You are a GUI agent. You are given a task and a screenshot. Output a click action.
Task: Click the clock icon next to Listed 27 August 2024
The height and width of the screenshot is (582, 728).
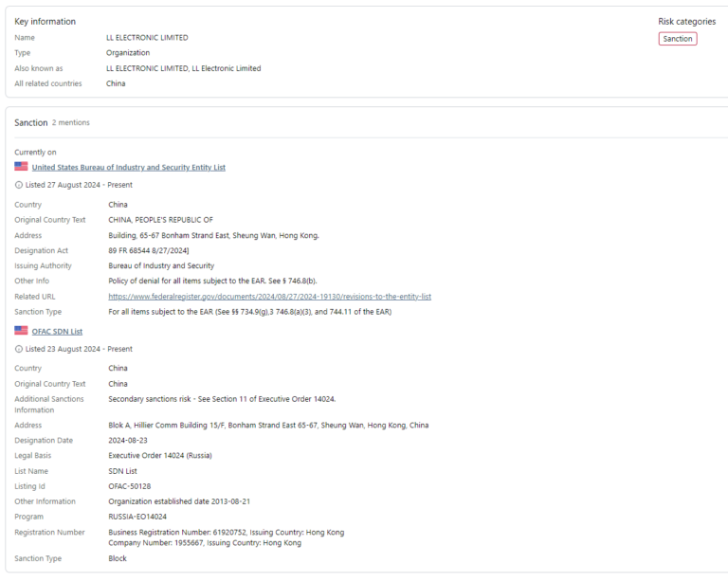point(19,185)
